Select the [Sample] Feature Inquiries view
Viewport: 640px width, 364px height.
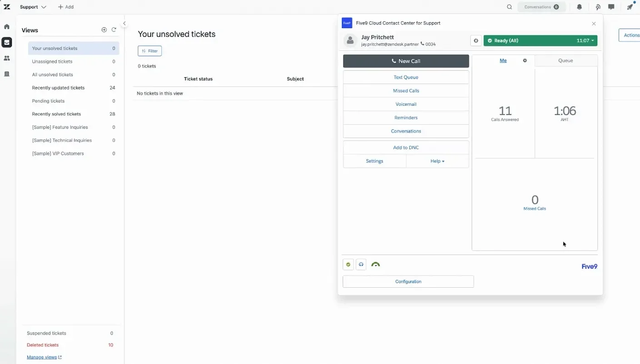tap(74, 127)
